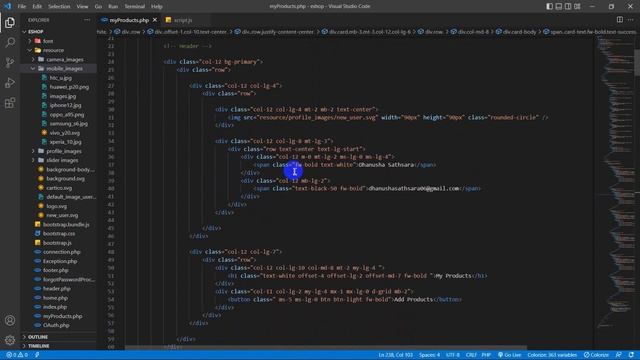640x360 pixels.
Task: Open htc_u.jpg in the explorer
Action: tap(60, 78)
